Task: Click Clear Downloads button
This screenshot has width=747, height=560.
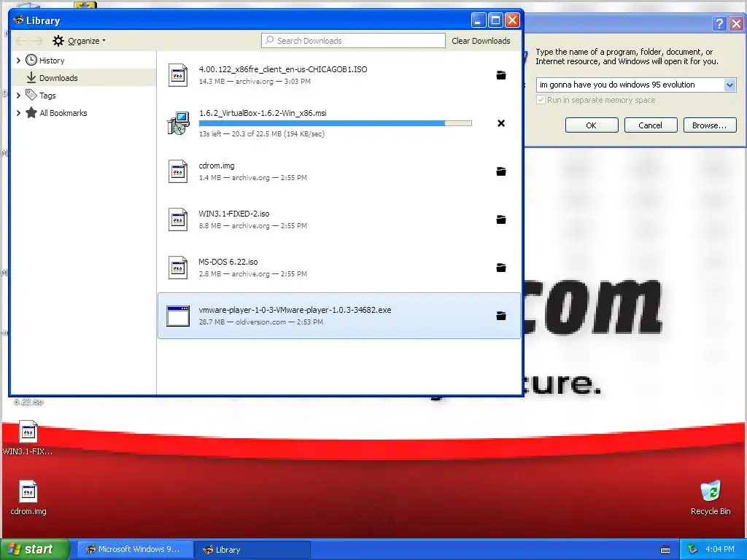Action: [x=481, y=41]
